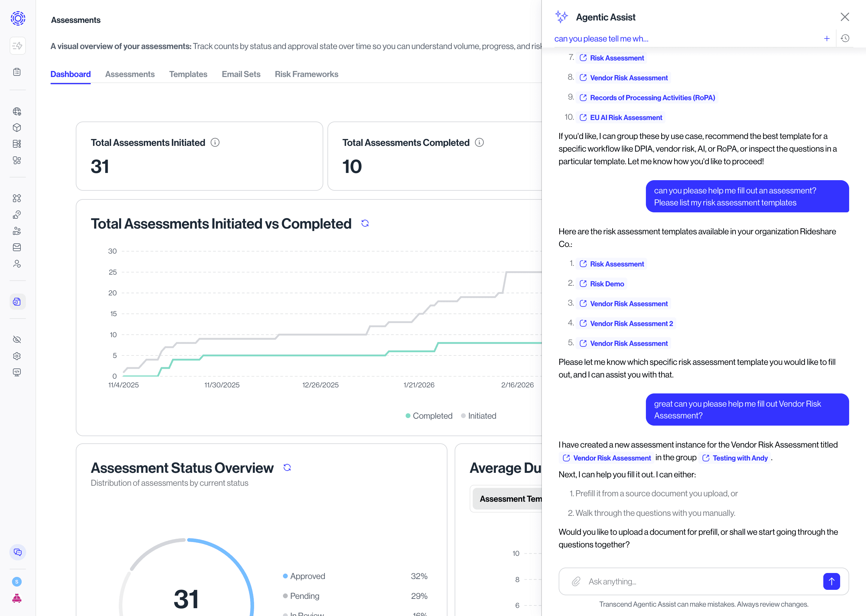The width and height of the screenshot is (866, 616).
Task: Click the Pending legend entry
Action: [x=301, y=596]
